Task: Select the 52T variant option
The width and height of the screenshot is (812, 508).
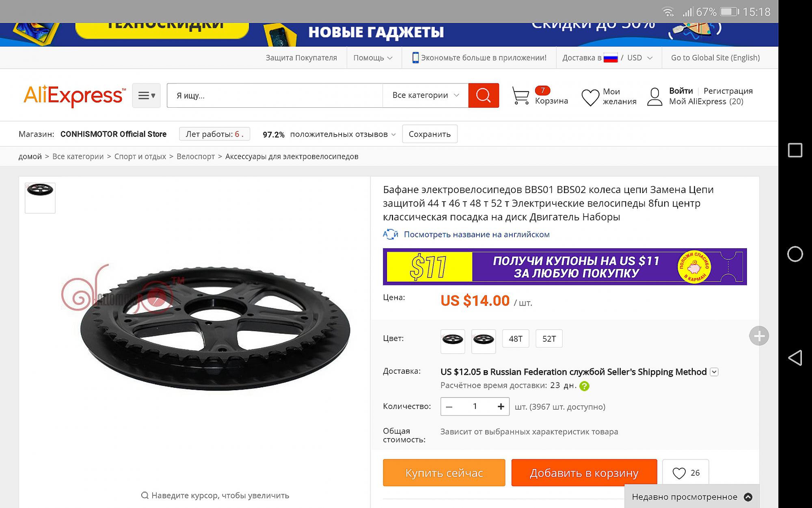Action: tap(549, 339)
